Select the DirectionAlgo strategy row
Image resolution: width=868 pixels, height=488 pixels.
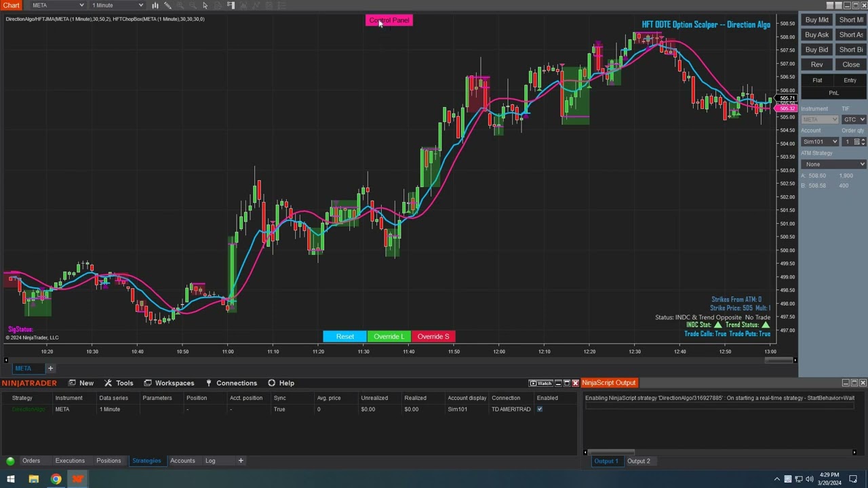pyautogui.click(x=288, y=409)
